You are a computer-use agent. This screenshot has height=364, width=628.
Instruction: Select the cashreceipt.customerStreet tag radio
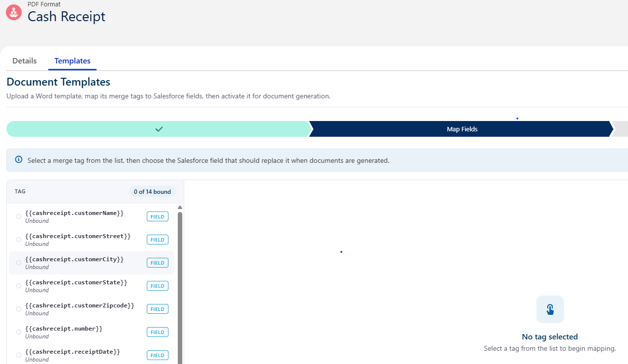click(19, 240)
